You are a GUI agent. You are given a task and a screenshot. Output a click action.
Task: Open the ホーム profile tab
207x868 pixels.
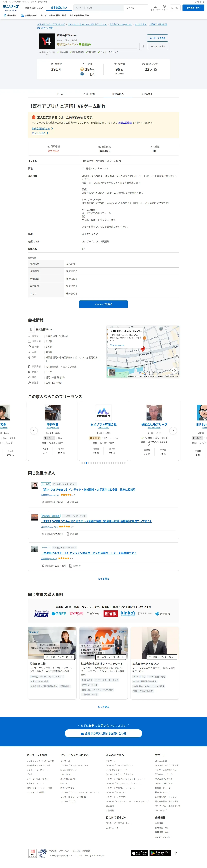60,94
